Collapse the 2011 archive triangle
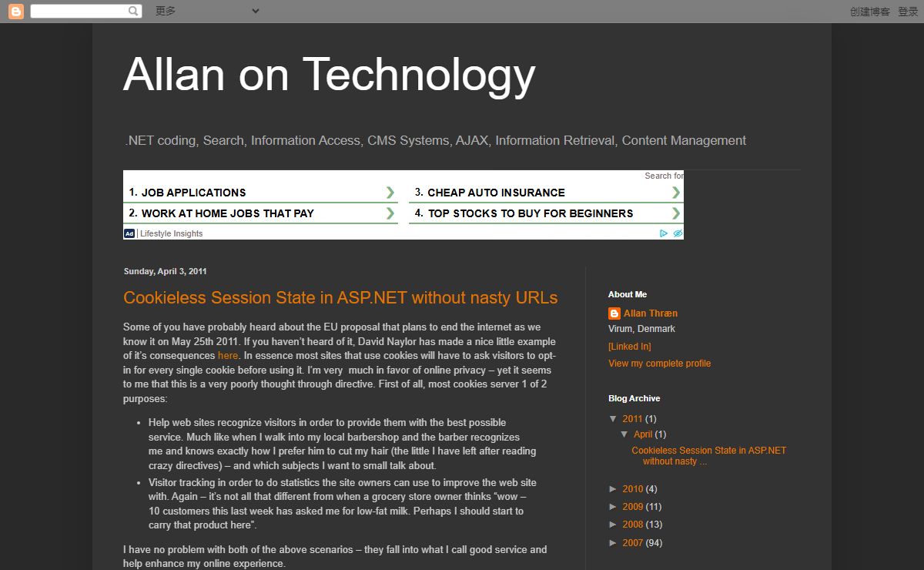The height and width of the screenshot is (570, 924). point(614,419)
